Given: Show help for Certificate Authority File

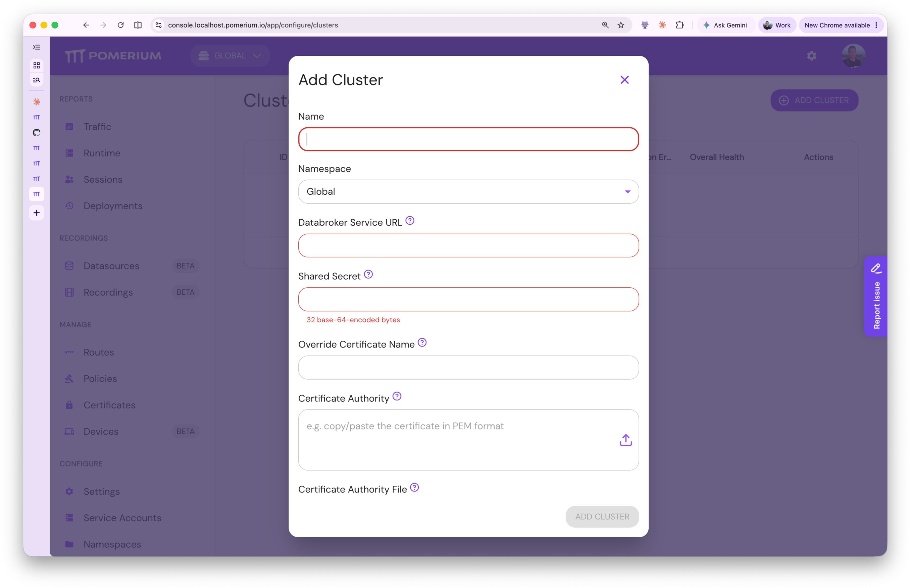Looking at the screenshot, I should coord(414,488).
